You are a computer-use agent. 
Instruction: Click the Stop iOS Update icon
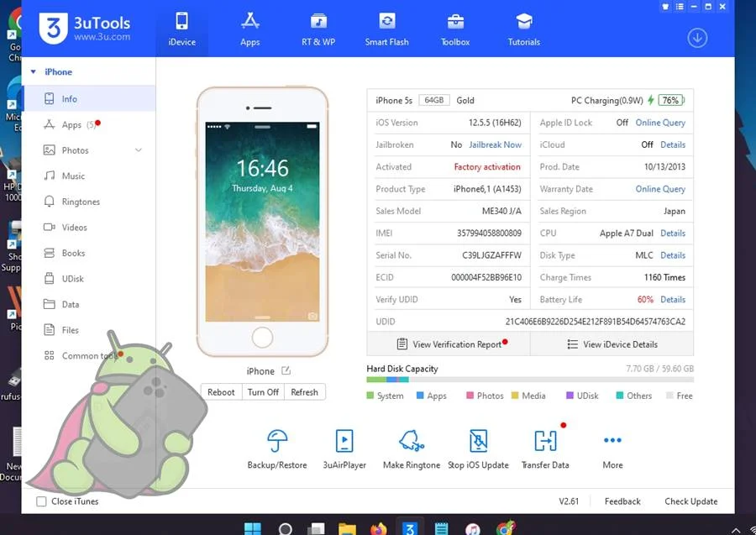coord(478,441)
